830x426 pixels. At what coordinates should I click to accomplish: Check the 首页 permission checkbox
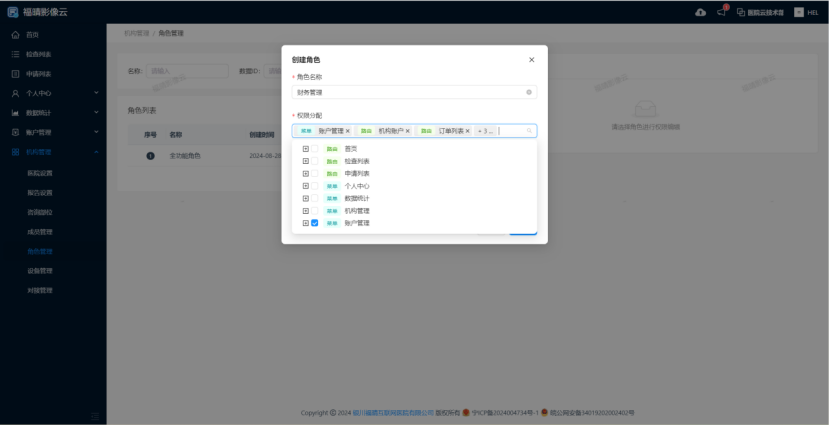point(315,149)
